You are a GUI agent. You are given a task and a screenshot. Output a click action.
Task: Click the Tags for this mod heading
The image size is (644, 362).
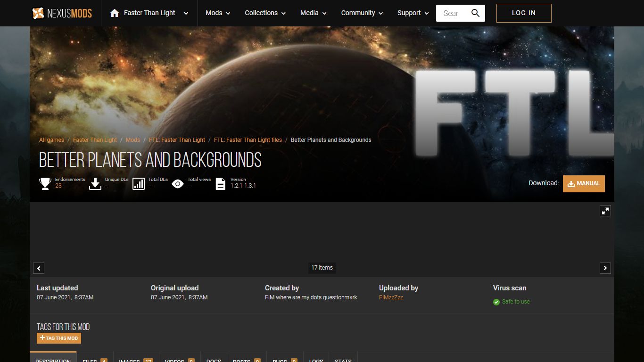tap(63, 327)
